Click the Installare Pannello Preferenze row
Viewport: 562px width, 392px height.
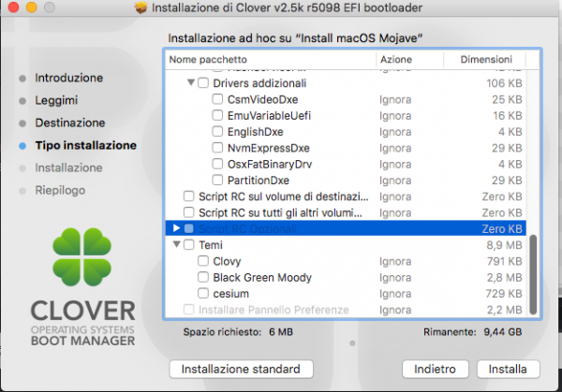pyautogui.click(x=346, y=310)
